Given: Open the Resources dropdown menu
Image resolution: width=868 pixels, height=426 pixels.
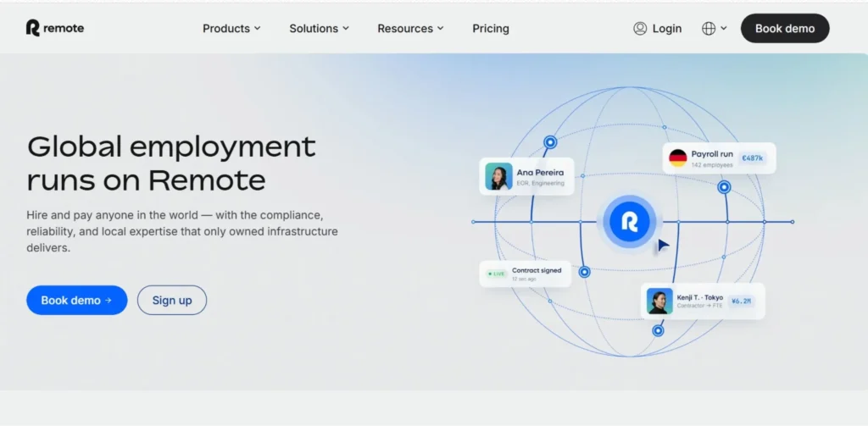Looking at the screenshot, I should tap(410, 29).
